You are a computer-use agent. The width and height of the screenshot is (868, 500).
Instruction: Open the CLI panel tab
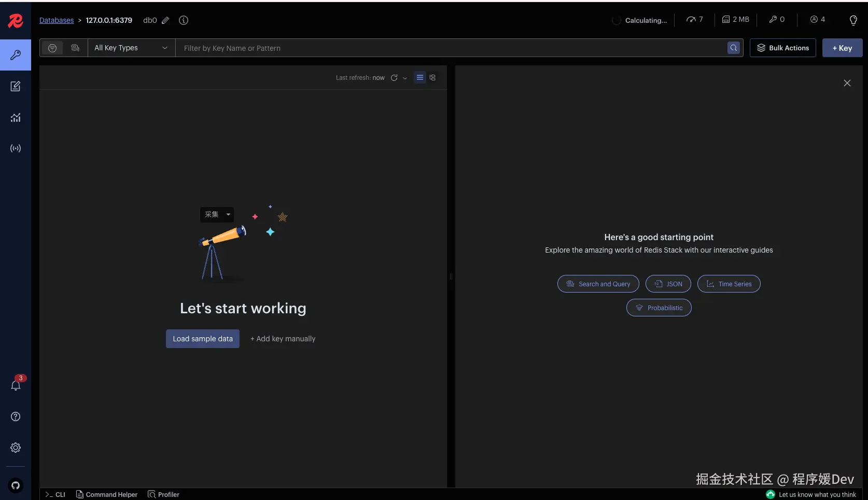(x=55, y=494)
